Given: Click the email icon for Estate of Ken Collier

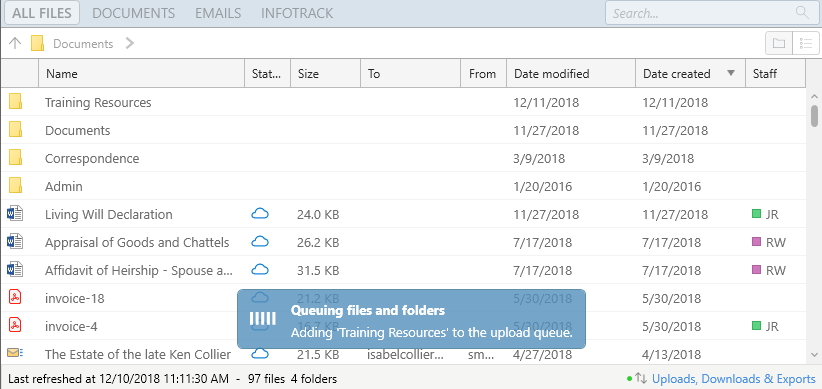Looking at the screenshot, I should coord(15,353).
